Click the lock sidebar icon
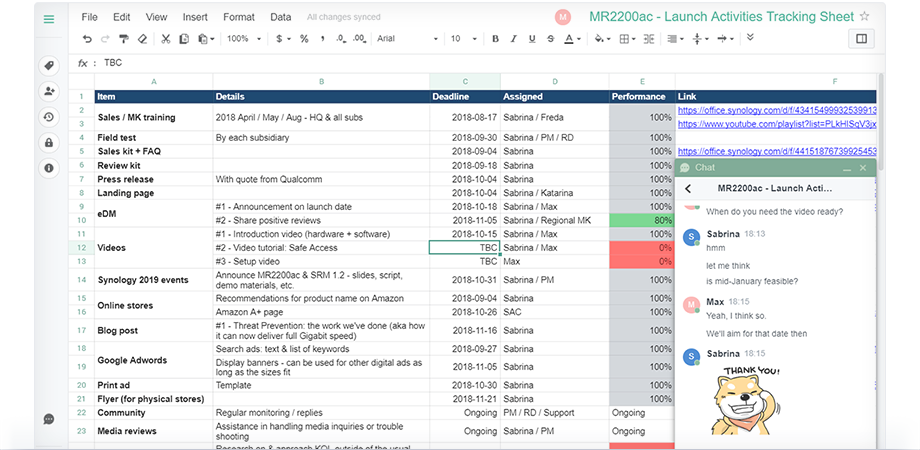 coord(49,143)
